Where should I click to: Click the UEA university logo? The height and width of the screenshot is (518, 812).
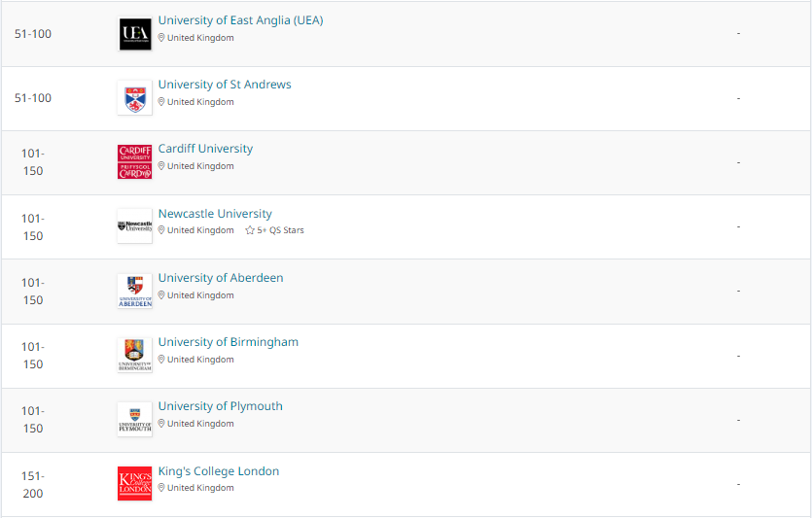tap(134, 34)
